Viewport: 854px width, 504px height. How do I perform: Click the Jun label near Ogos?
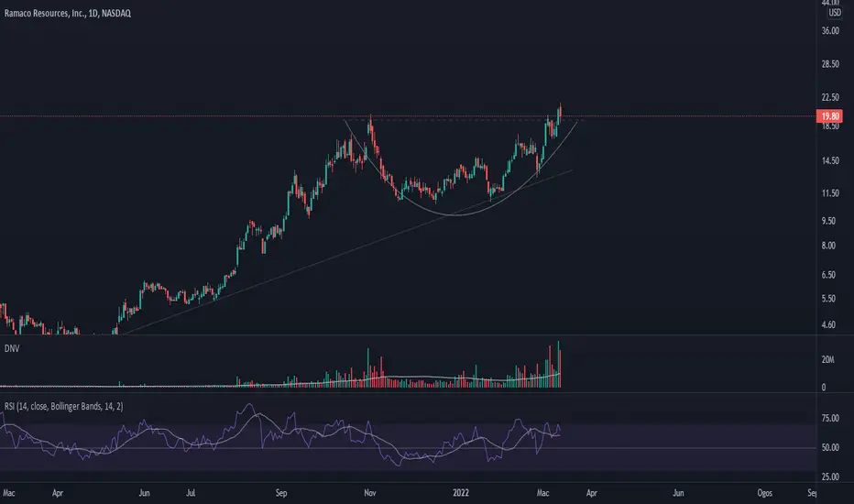(x=678, y=493)
